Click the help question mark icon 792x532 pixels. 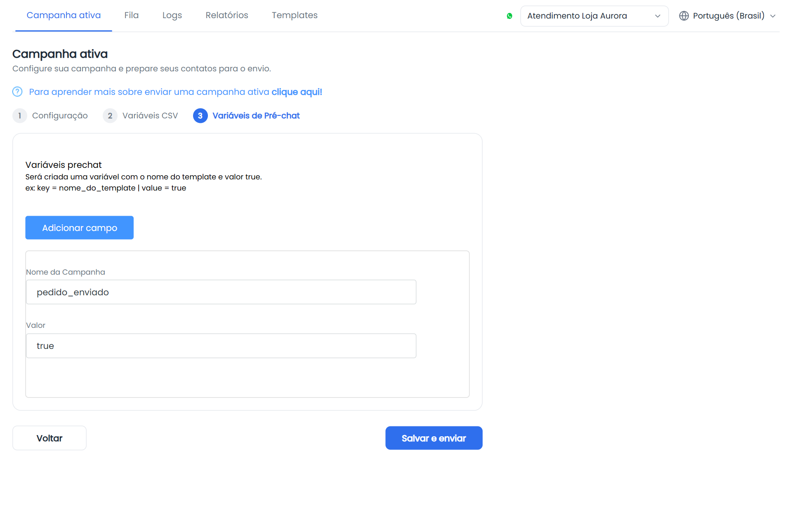17,92
